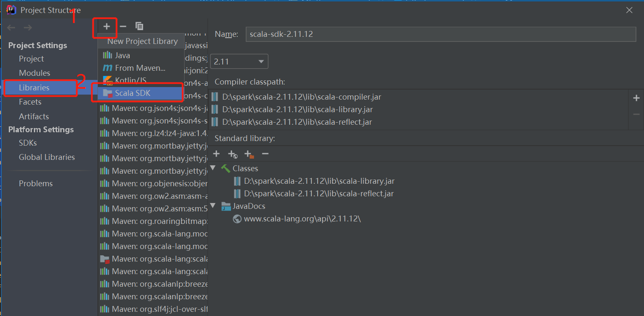Click the Scala SDK folder icon in popup

pos(108,93)
